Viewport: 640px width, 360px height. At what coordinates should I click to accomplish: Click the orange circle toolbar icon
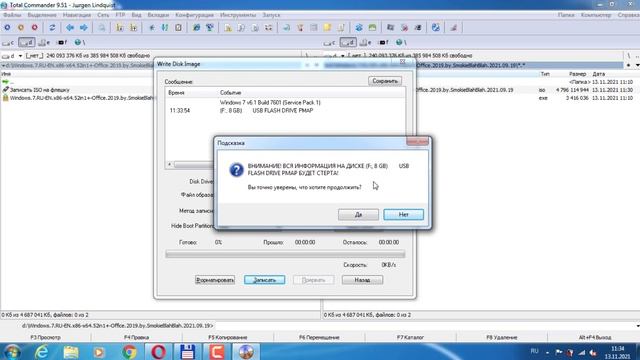(21, 27)
